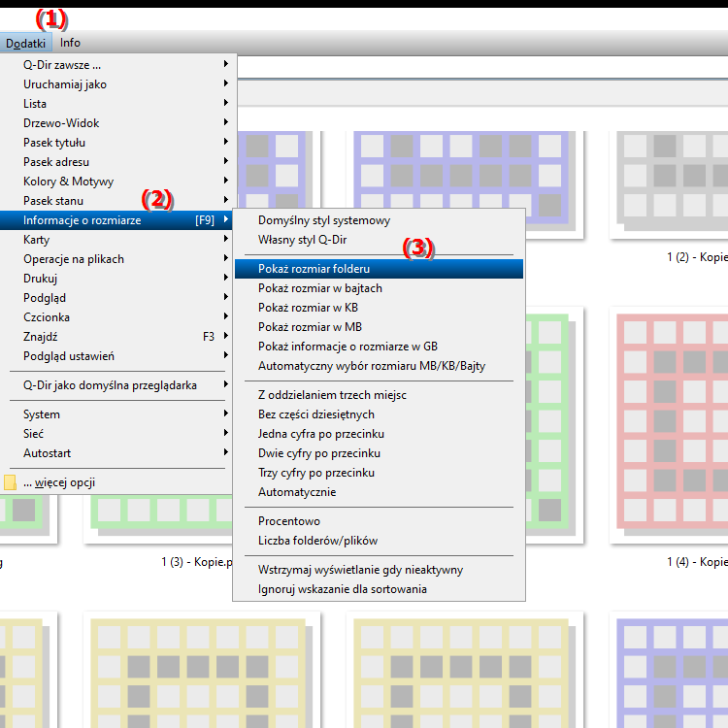The image size is (728, 728).
Task: Select Automatyczny wybór rozmiaru MB/KB/Bajty
Action: (x=379, y=366)
